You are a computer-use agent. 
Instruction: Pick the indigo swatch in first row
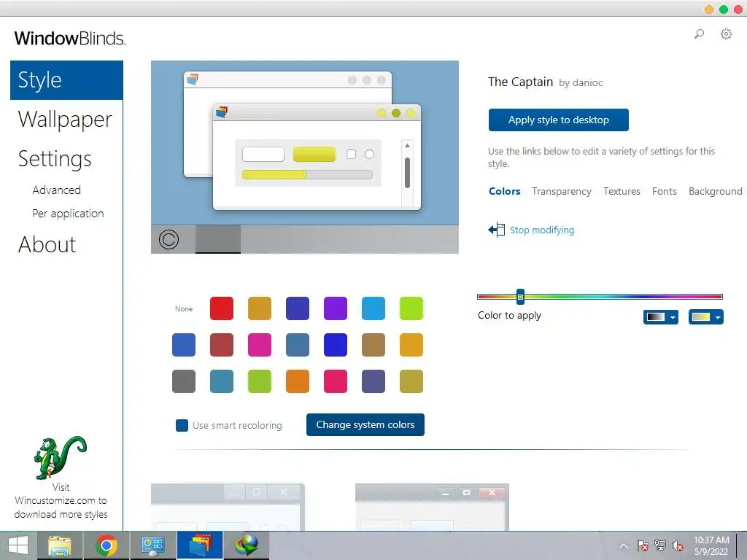point(298,308)
